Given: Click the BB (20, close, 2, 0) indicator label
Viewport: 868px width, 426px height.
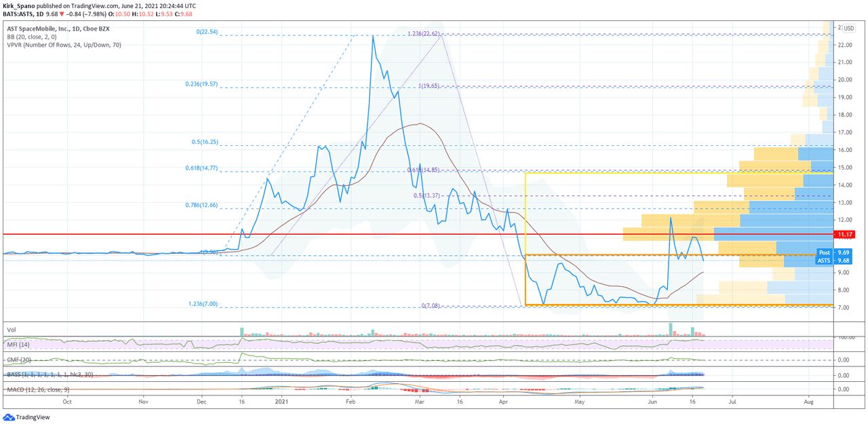Looking at the screenshot, I should click(31, 37).
